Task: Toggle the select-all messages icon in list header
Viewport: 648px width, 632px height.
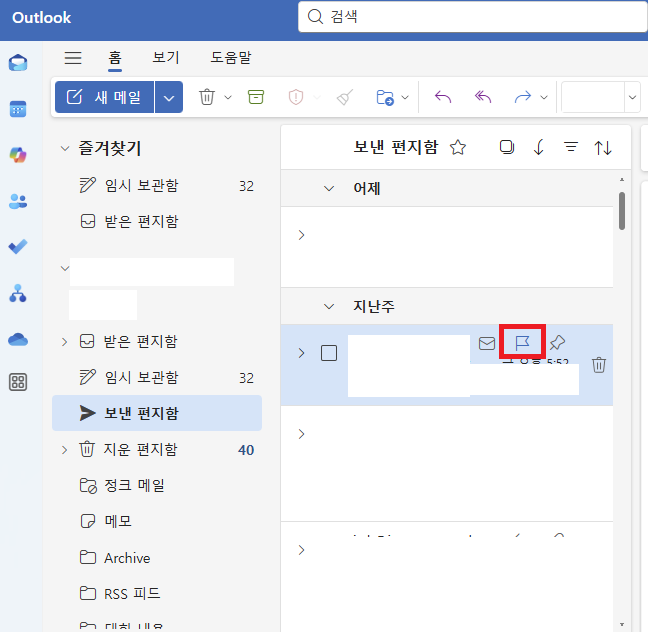Action: [x=507, y=147]
